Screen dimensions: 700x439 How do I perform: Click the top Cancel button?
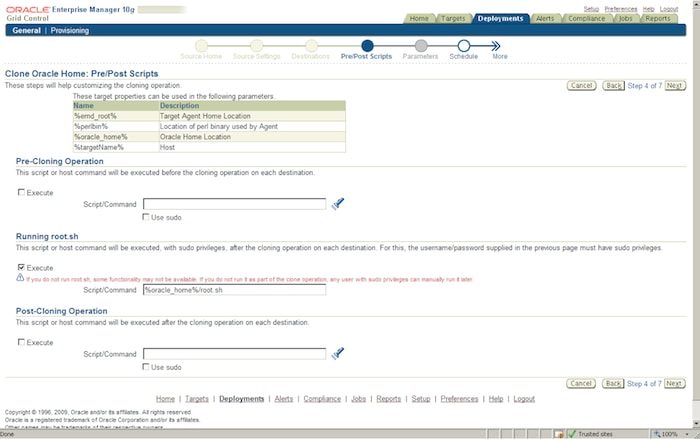coord(581,85)
